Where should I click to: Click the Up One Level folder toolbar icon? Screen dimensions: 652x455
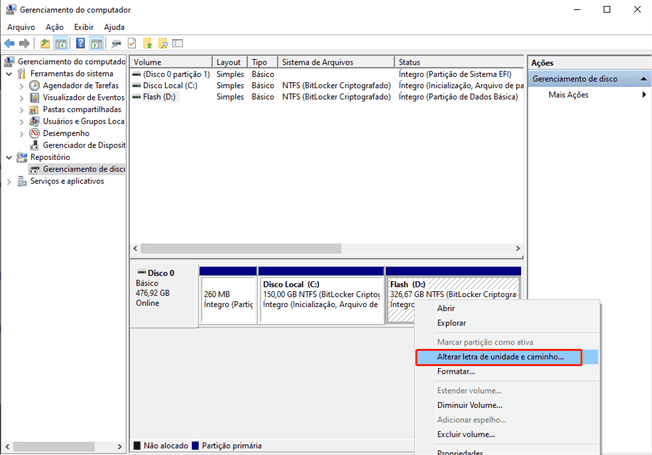coord(44,44)
